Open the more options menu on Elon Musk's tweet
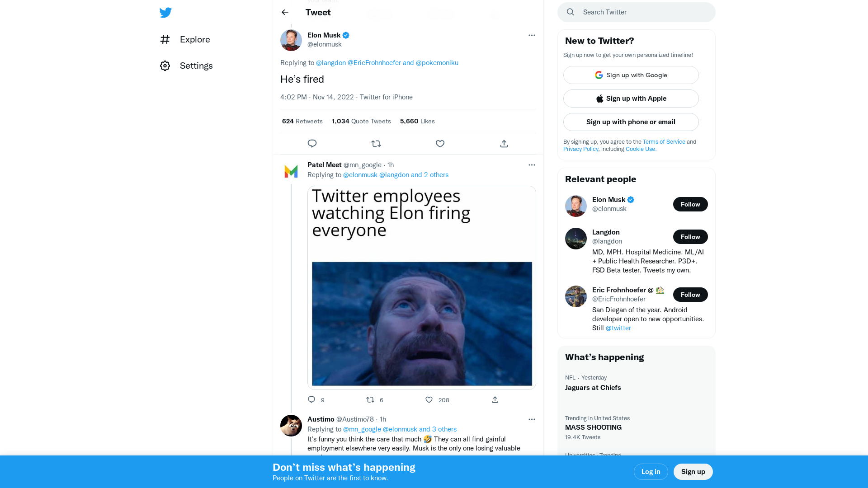 point(532,35)
